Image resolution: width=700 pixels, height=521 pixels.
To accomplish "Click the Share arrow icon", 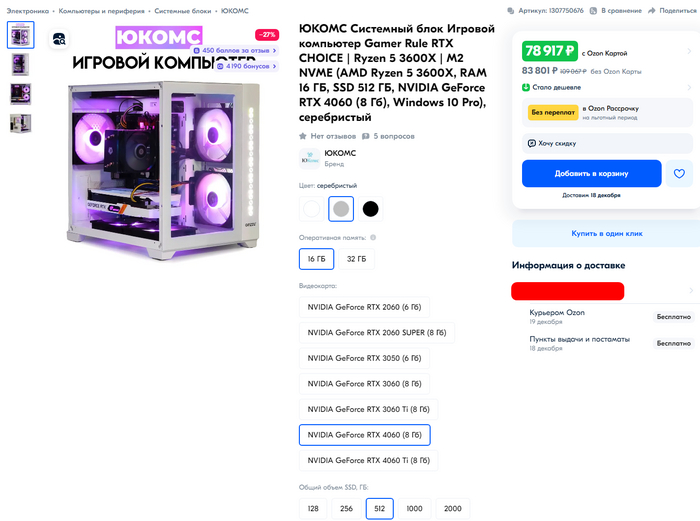I will coord(652,11).
